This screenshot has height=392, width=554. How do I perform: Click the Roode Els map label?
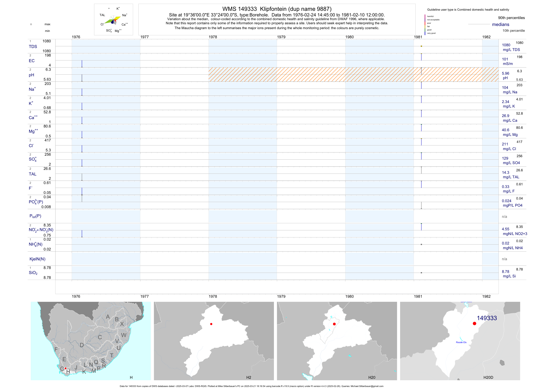click(461, 342)
